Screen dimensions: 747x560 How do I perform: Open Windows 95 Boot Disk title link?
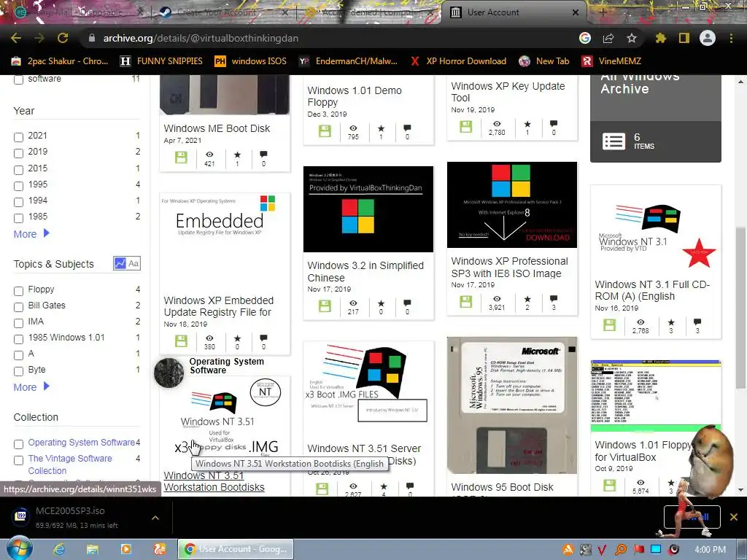(502, 487)
